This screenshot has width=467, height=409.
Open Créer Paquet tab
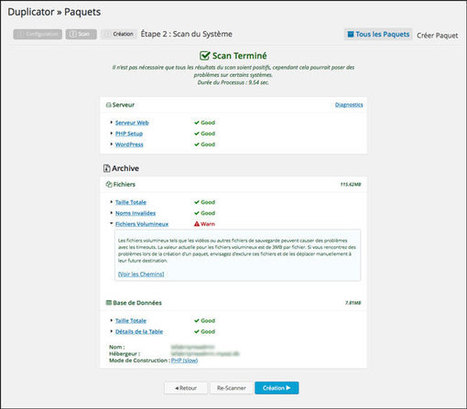point(437,35)
